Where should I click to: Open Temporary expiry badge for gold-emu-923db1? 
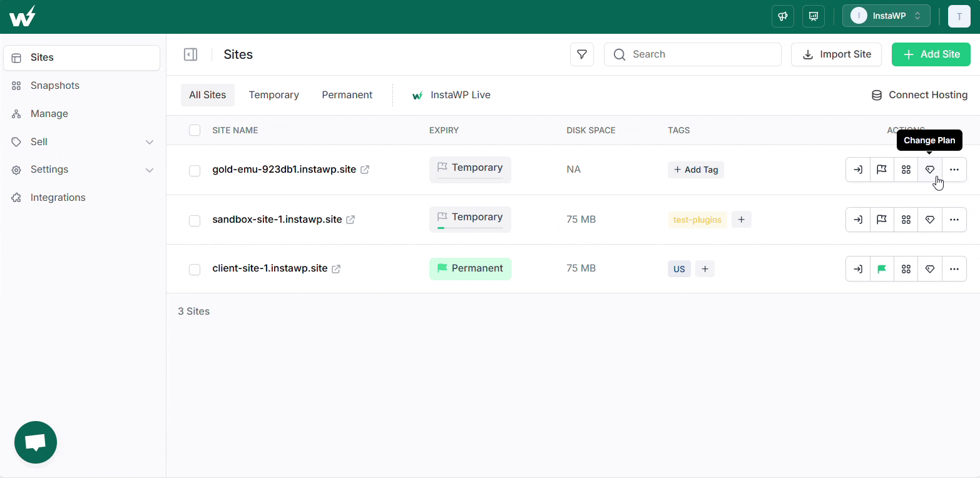[x=470, y=170]
